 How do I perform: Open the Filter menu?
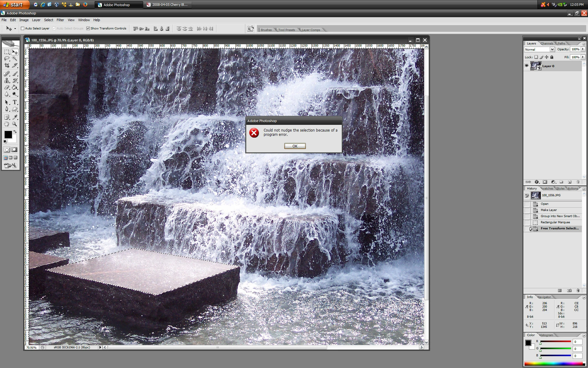[60, 20]
